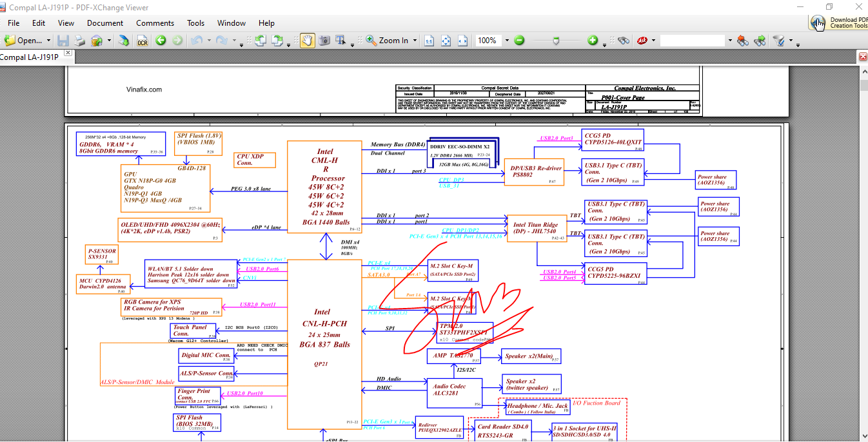Click the Email document icon
Viewport: 868px width, 442px height.
[x=96, y=41]
